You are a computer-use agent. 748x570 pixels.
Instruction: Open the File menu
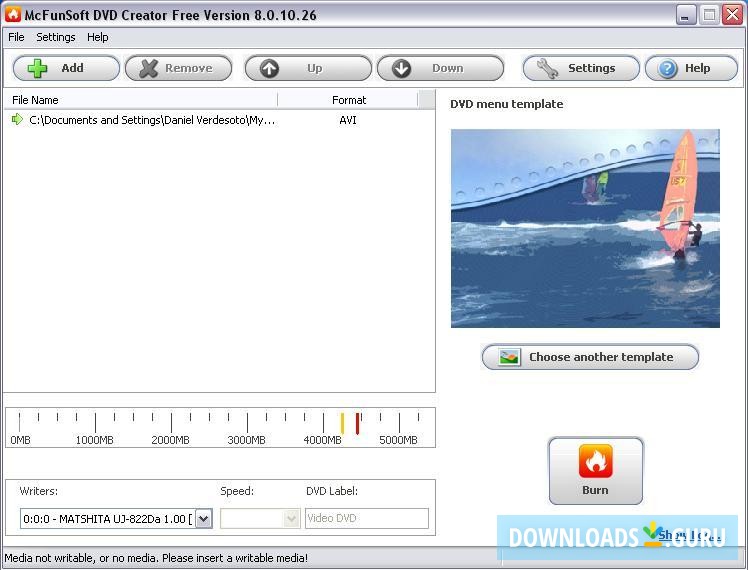coord(16,37)
